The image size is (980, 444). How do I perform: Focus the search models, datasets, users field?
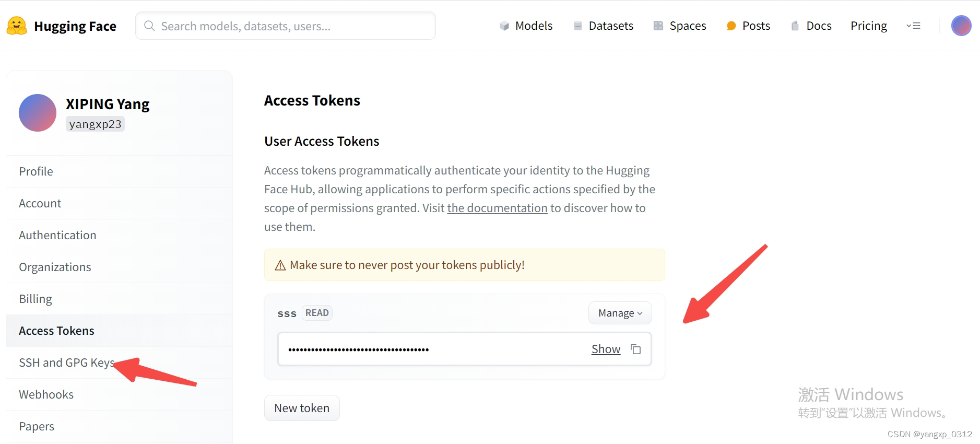[286, 26]
